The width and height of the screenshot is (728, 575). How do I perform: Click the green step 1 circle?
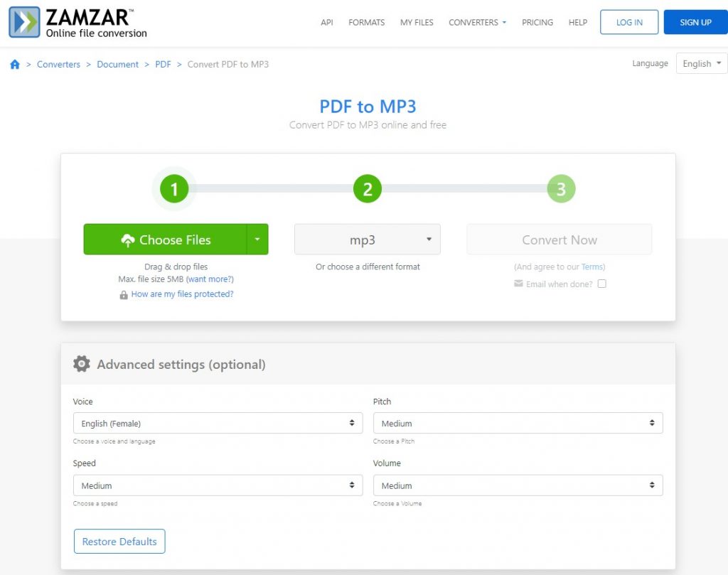174,188
